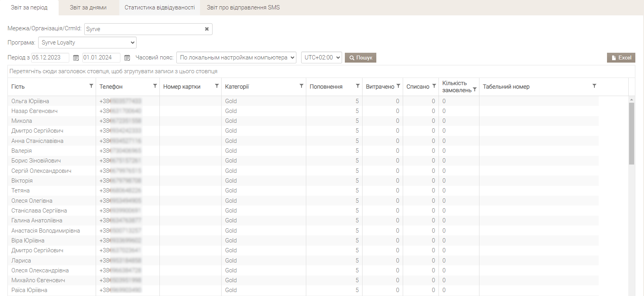Open filter for Телефон column
This screenshot has width=644, height=296.
click(x=155, y=86)
